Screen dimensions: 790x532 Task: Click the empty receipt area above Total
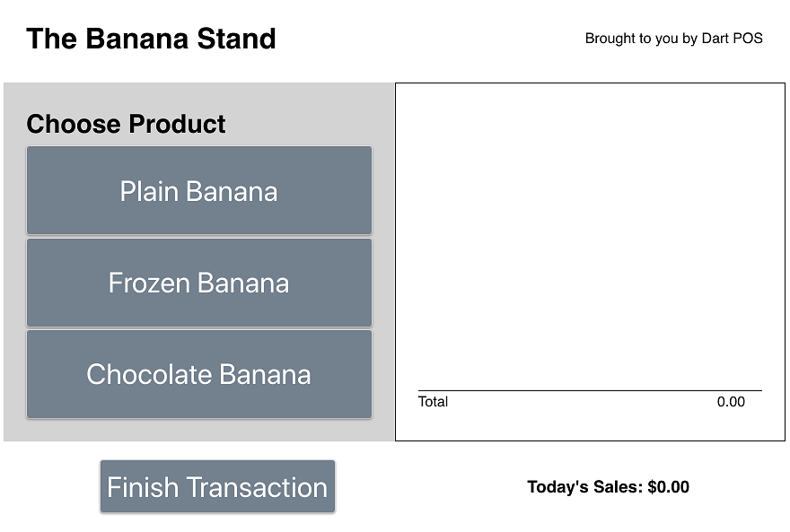tap(590, 233)
